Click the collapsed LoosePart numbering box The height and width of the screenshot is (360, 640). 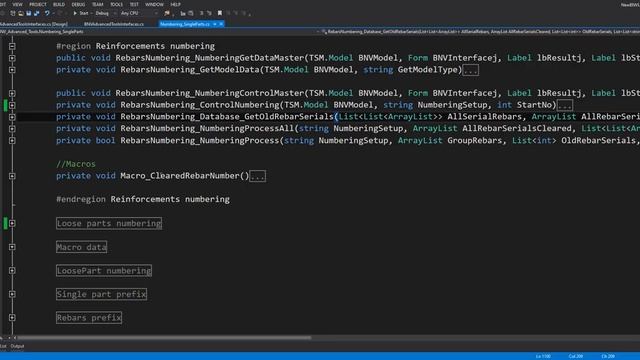pyautogui.click(x=104, y=271)
